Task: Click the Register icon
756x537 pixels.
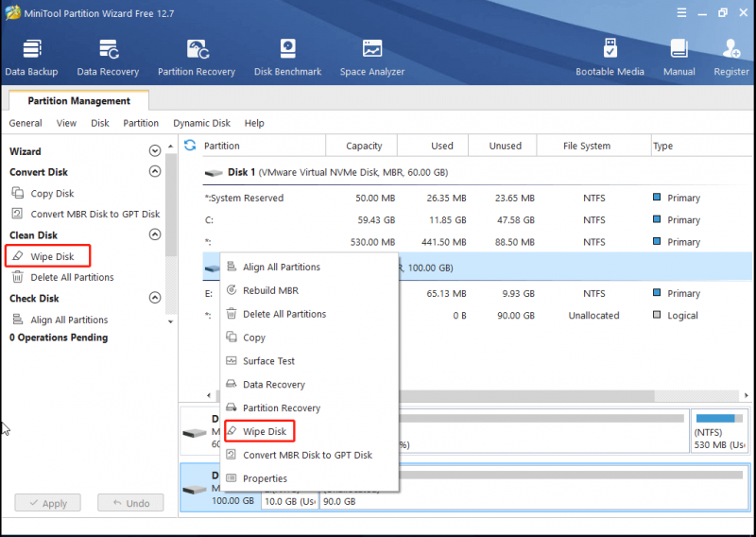Action: pyautogui.click(x=731, y=58)
